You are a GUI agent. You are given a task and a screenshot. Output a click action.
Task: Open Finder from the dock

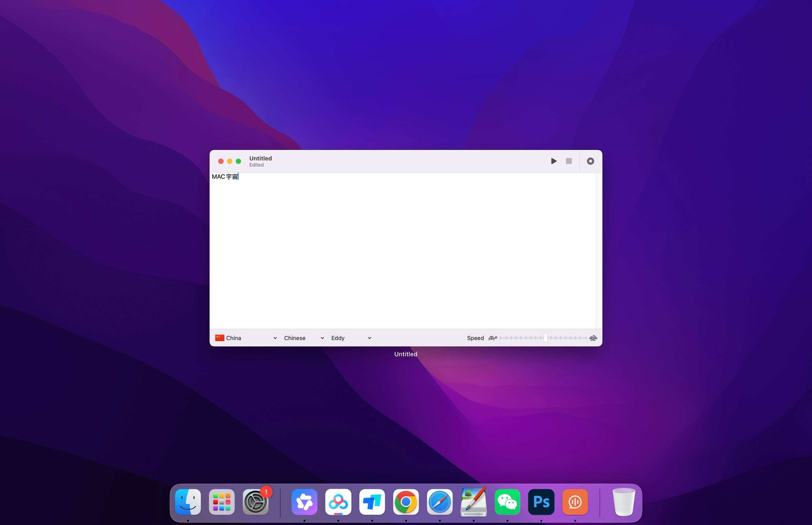[x=188, y=502]
